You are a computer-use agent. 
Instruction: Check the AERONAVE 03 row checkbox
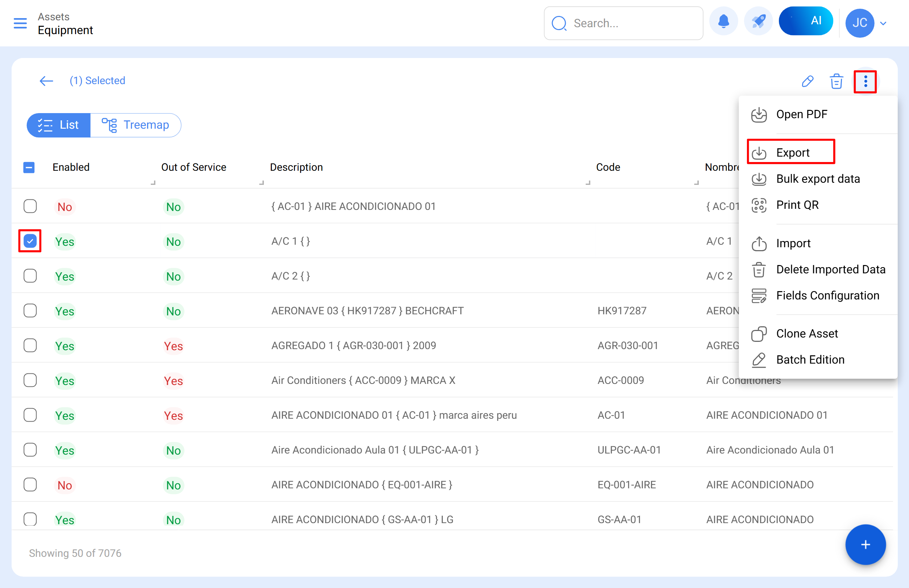click(30, 310)
